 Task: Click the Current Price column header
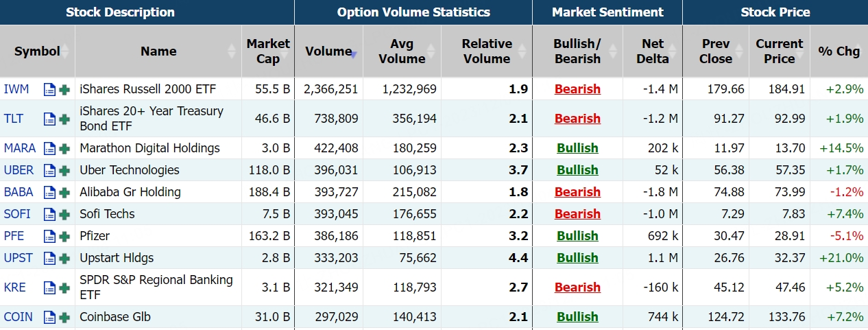pyautogui.click(x=779, y=51)
